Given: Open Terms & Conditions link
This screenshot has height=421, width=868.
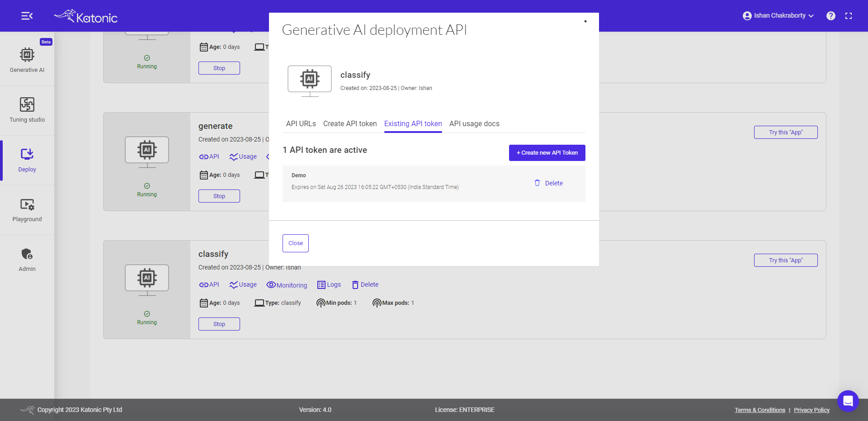Looking at the screenshot, I should pos(760,410).
